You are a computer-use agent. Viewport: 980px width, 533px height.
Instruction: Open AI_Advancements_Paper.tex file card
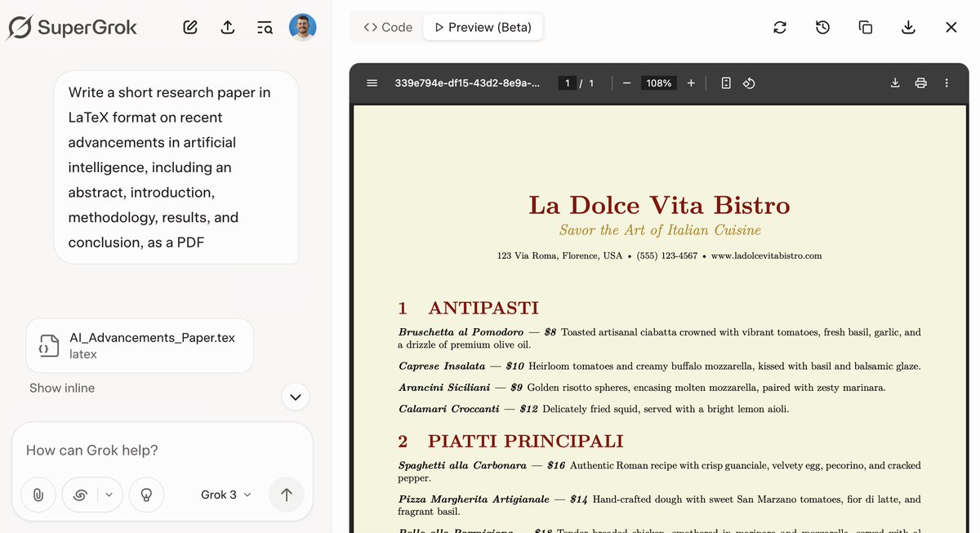(x=140, y=345)
